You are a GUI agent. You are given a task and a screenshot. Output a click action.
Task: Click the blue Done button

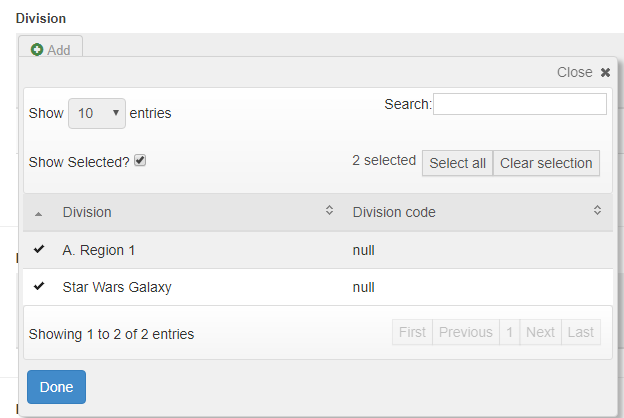(x=56, y=387)
